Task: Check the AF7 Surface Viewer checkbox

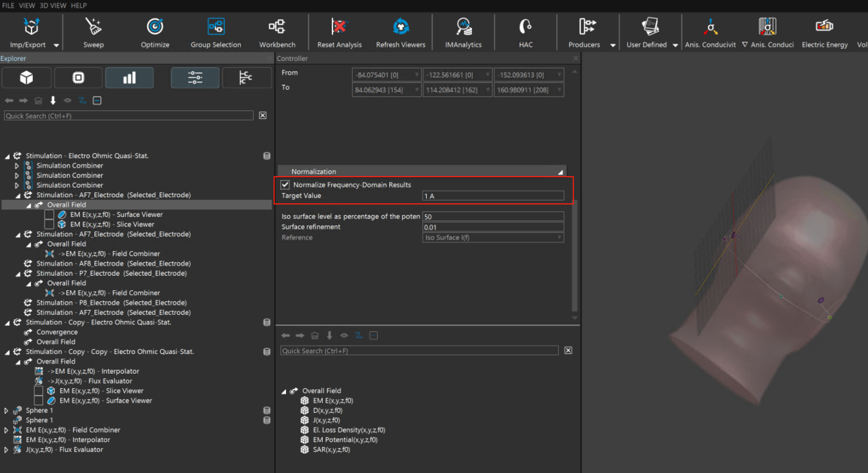Action: 49,215
